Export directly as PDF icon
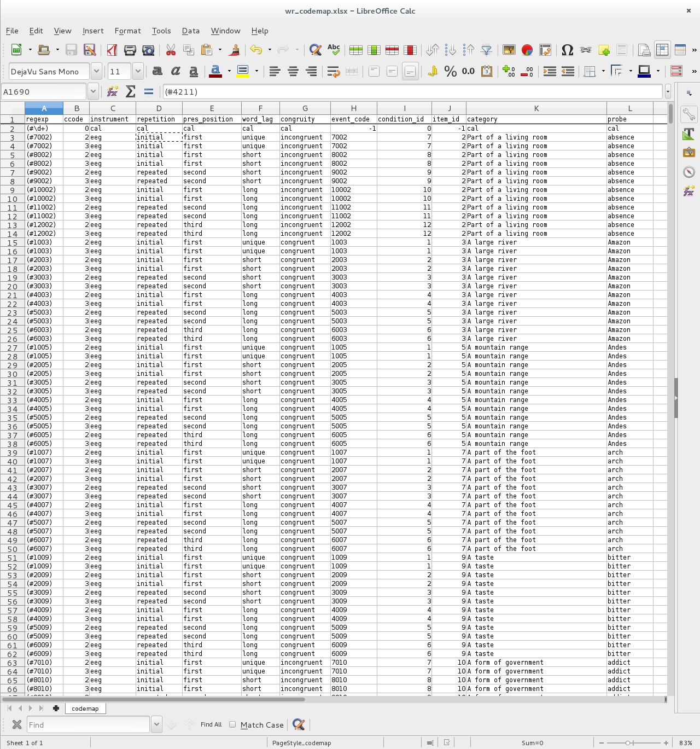Image resolution: width=700 pixels, height=749 pixels. (x=112, y=50)
